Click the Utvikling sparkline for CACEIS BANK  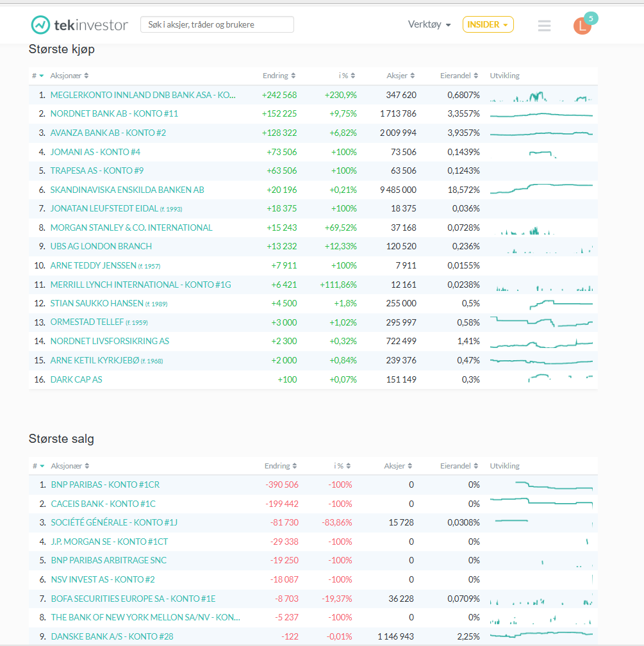541,503
